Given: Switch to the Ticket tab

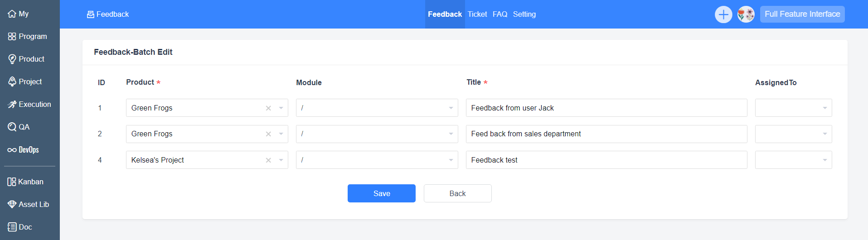Looking at the screenshot, I should [x=477, y=14].
